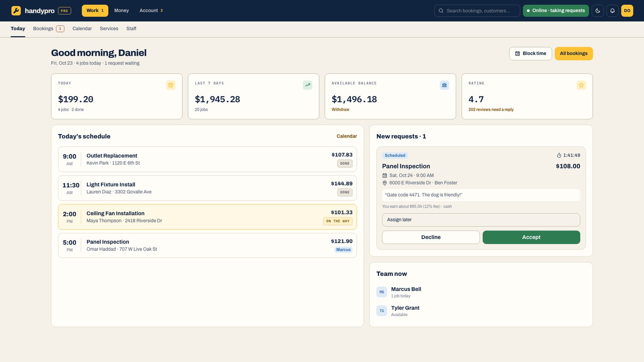Image resolution: width=644 pixels, height=362 pixels.
Task: Click the All bookings button
Action: 574,53
